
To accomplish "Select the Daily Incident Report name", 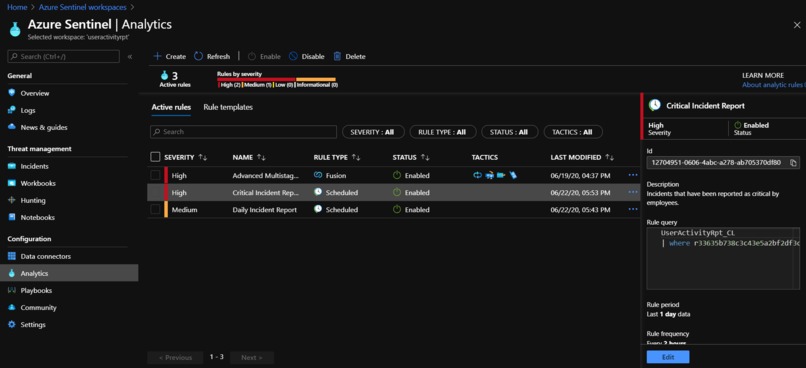I will (x=265, y=210).
